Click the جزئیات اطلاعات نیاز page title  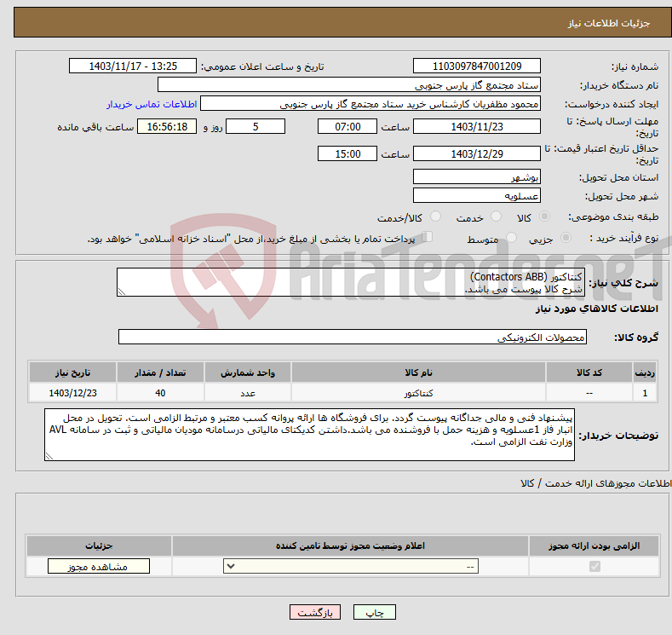click(x=609, y=23)
